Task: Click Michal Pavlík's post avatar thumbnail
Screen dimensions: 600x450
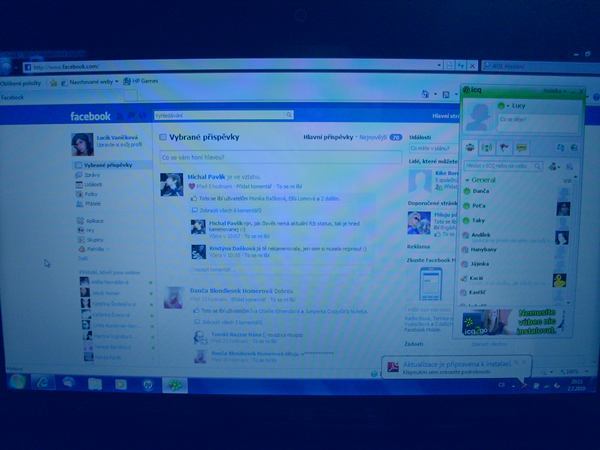Action: click(x=171, y=184)
